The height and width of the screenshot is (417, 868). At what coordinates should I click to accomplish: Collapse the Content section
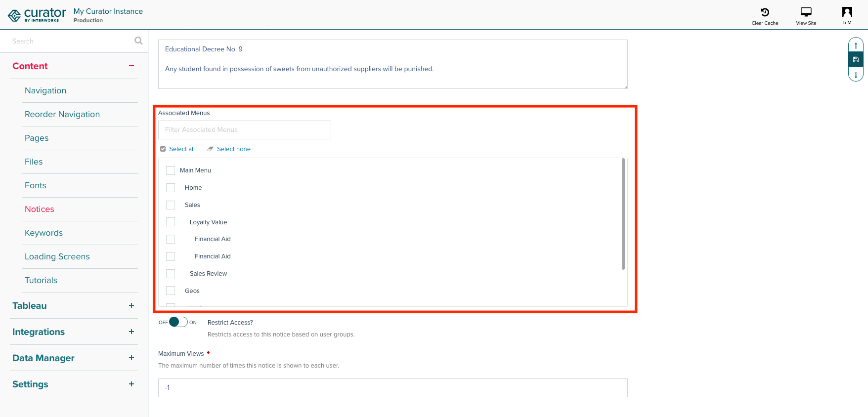point(131,66)
